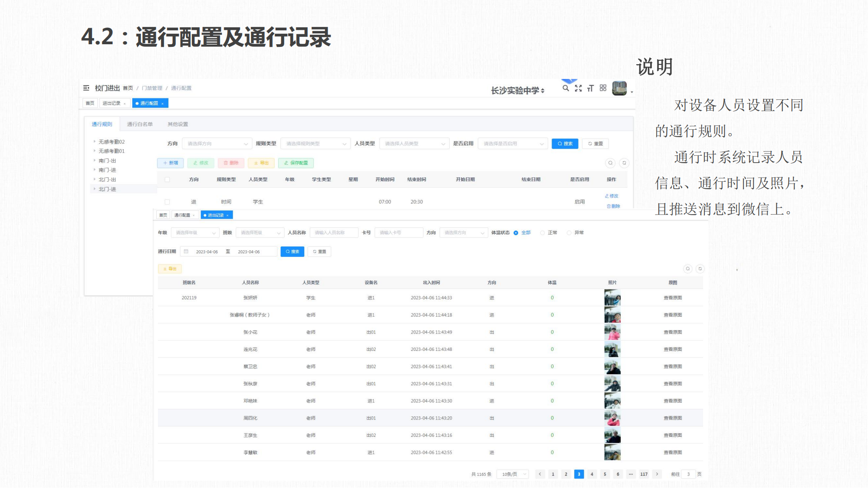Toggle search icon above records table
868x488 pixels.
tap(688, 269)
